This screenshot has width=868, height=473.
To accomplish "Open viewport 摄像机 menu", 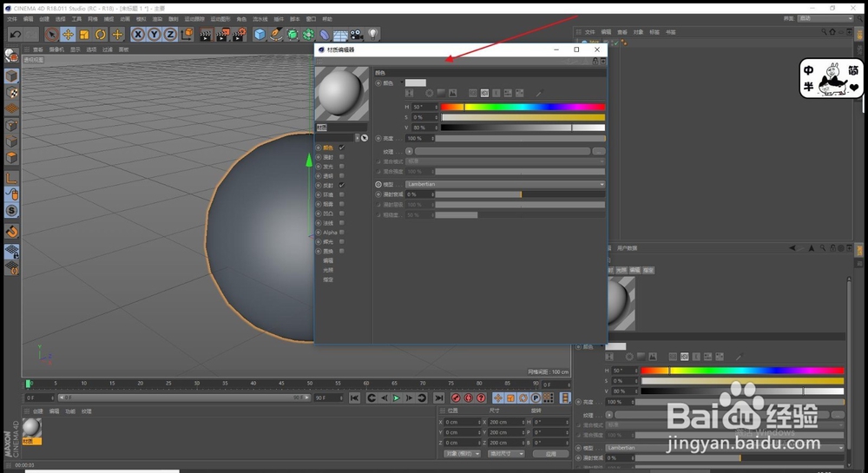I will 56,49.
